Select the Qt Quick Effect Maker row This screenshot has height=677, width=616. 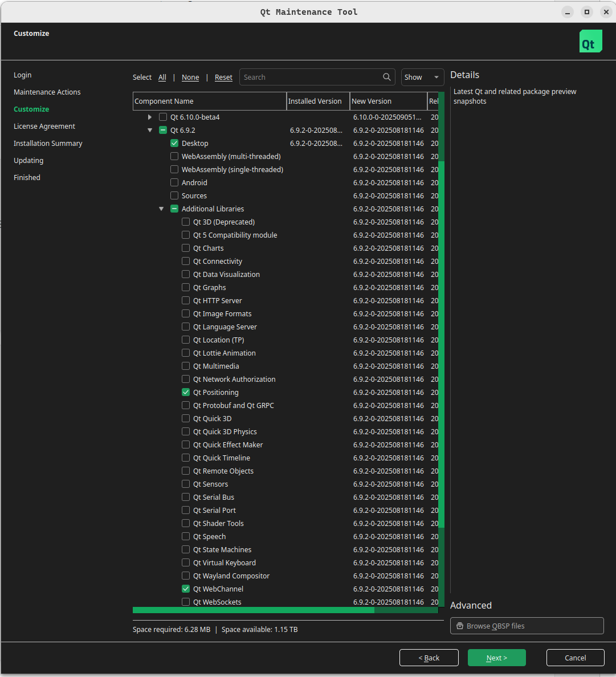tap(285, 444)
